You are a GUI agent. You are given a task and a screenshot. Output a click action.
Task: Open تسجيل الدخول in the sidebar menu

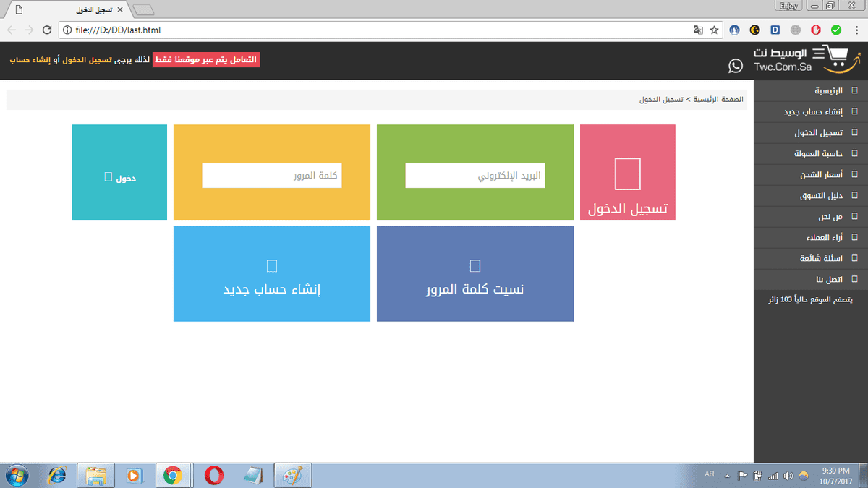811,133
